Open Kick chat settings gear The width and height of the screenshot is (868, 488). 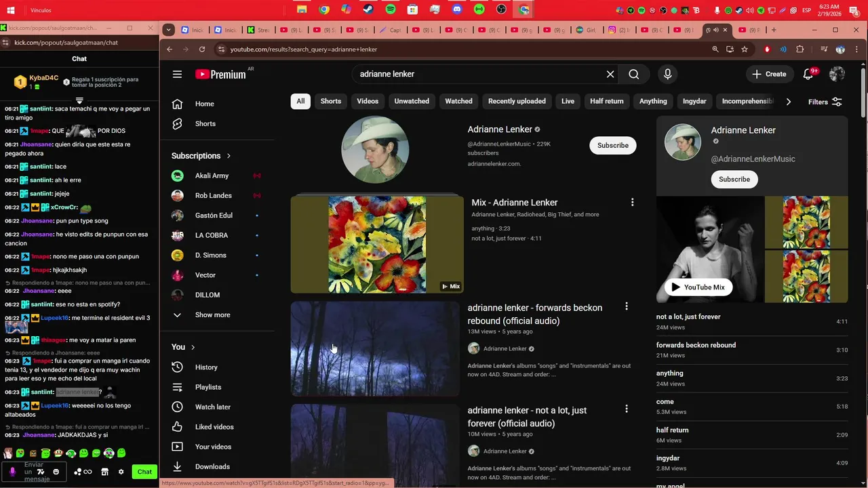pyautogui.click(x=121, y=472)
